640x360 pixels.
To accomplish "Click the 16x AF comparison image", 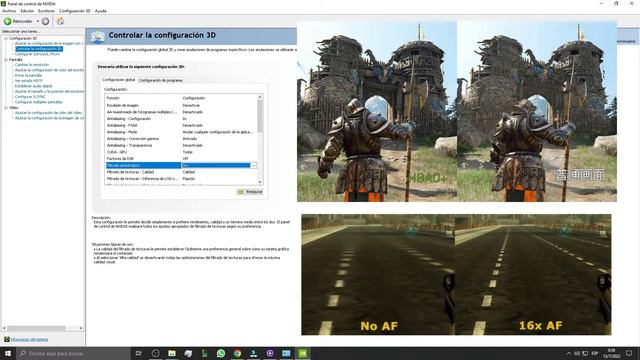I will [533, 274].
